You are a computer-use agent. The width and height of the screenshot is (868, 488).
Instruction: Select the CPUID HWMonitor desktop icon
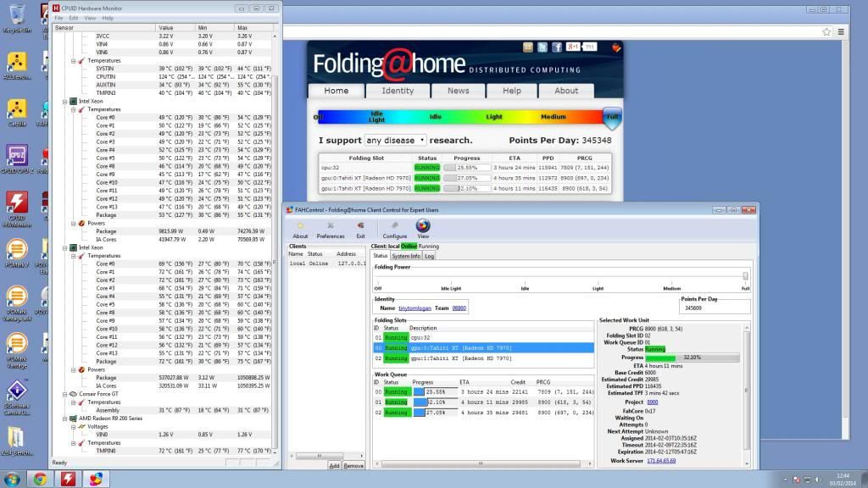click(17, 209)
